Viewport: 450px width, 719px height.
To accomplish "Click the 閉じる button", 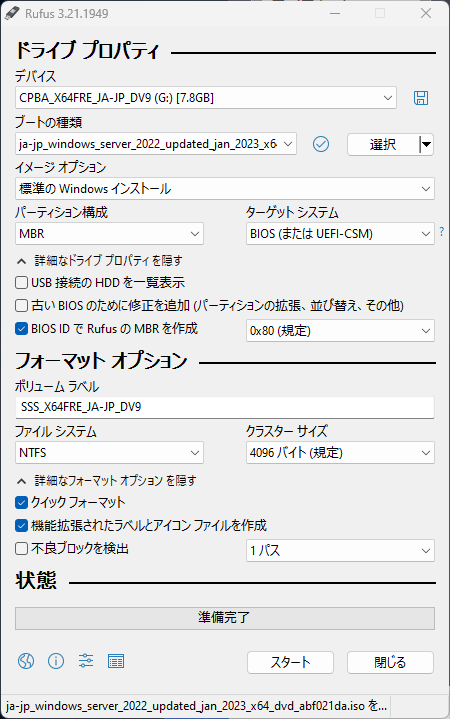I will click(x=390, y=662).
